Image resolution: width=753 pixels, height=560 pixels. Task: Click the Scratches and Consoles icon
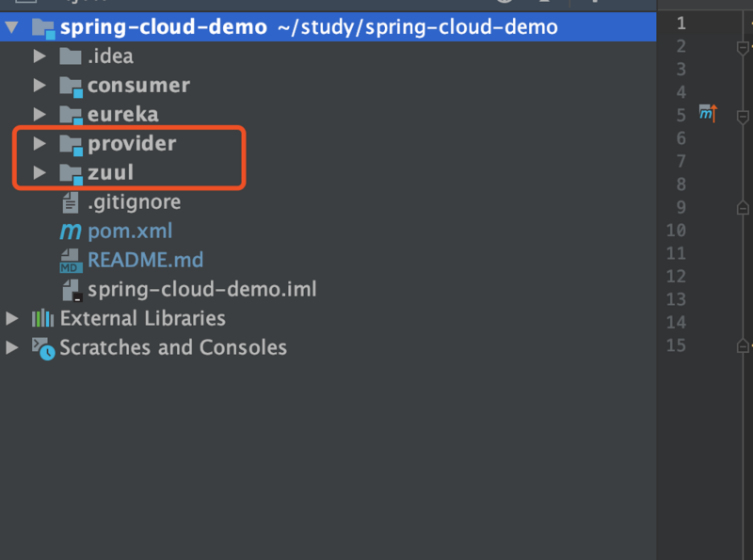pyautogui.click(x=41, y=347)
